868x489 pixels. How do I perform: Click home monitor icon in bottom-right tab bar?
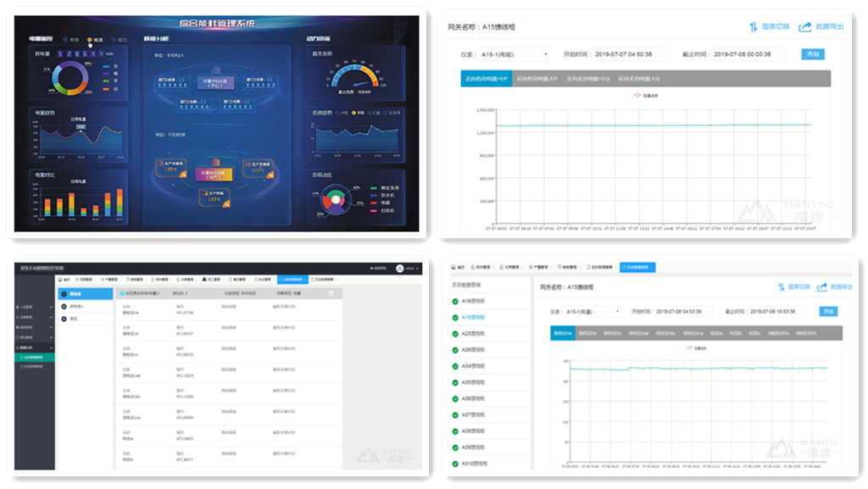[454, 267]
